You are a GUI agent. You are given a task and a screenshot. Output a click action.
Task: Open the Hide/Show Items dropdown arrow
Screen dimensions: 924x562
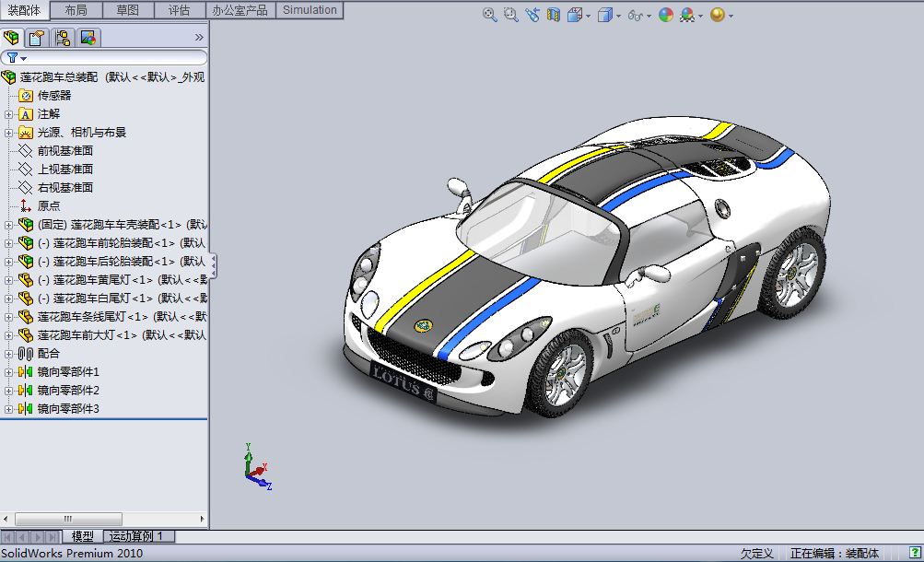pos(649,17)
